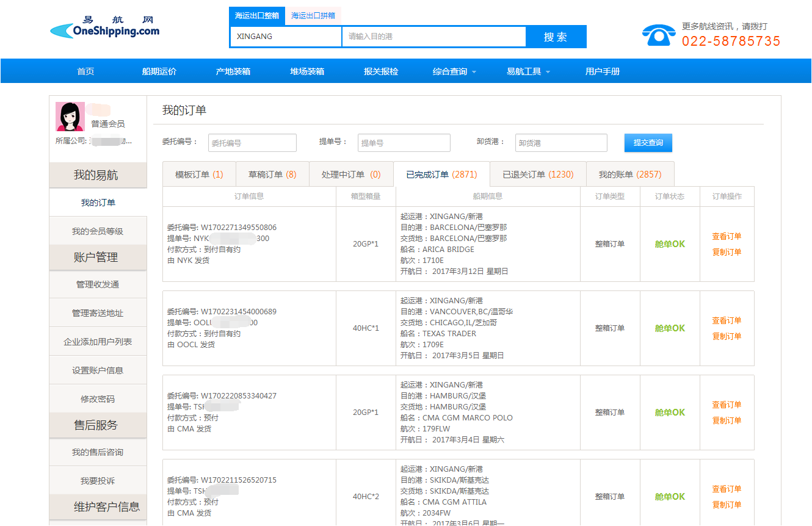Image resolution: width=812 pixels, height=526 pixels.
Task: Click 查看订单 for the CMA CGM ATTILA order
Action: (727, 489)
